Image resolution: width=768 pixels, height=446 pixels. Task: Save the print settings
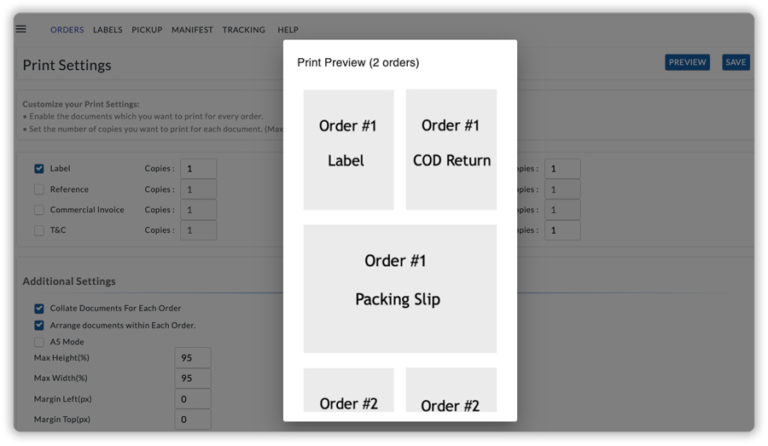click(x=736, y=62)
